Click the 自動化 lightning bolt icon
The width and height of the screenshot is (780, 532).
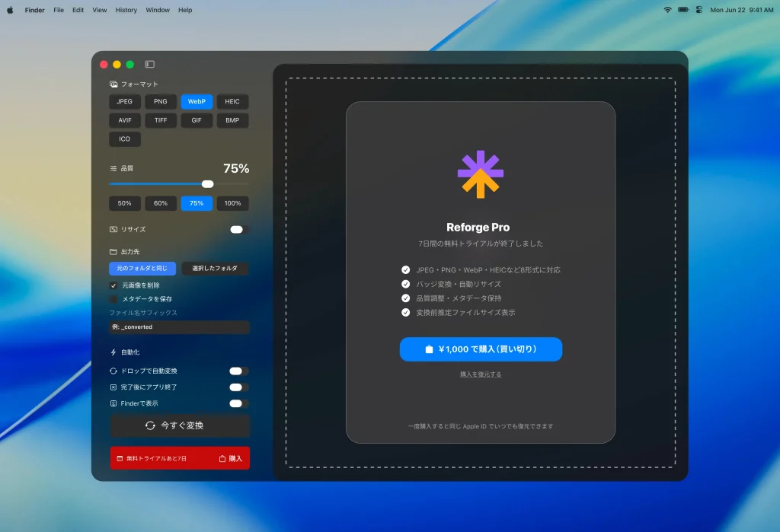click(x=113, y=352)
